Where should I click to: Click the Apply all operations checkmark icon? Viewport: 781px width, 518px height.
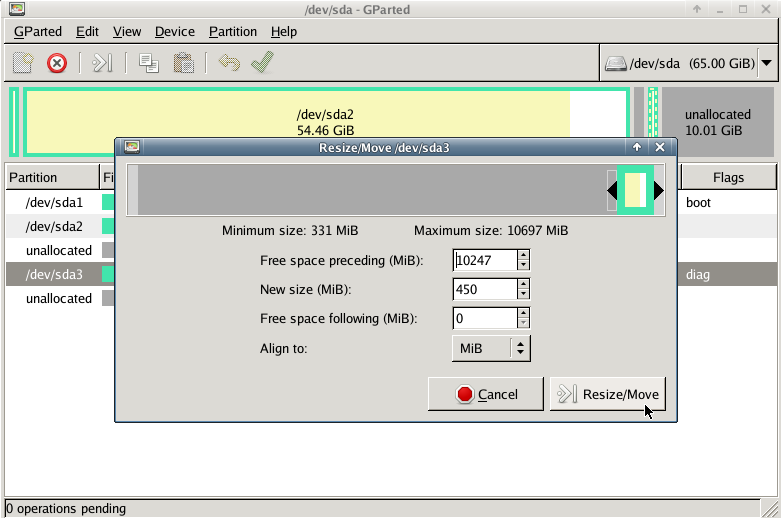[x=262, y=63]
